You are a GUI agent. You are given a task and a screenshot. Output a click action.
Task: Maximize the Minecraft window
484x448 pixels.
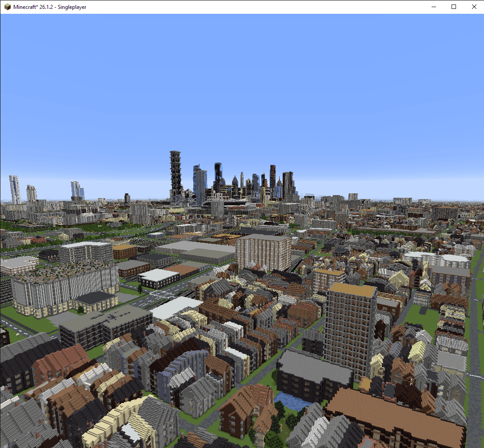(454, 7)
